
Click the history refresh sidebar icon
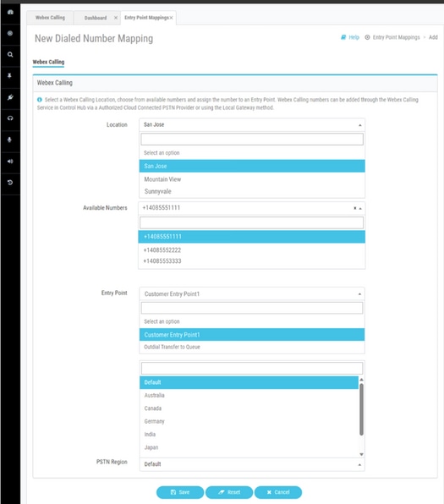[10, 183]
